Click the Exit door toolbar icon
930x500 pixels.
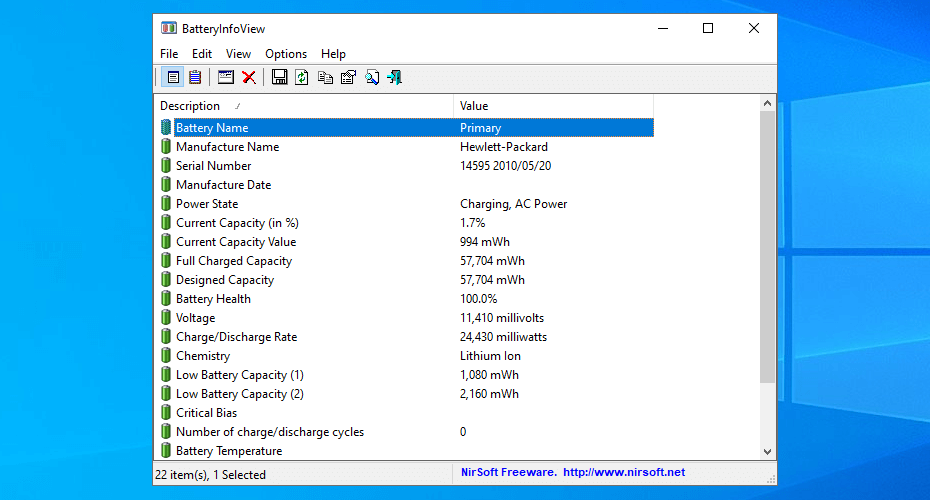click(394, 77)
